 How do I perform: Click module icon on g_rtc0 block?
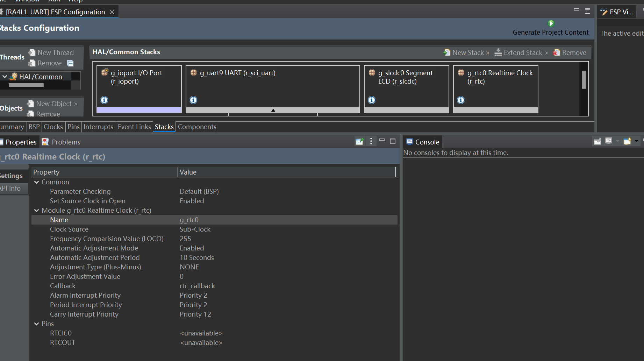tap(461, 72)
